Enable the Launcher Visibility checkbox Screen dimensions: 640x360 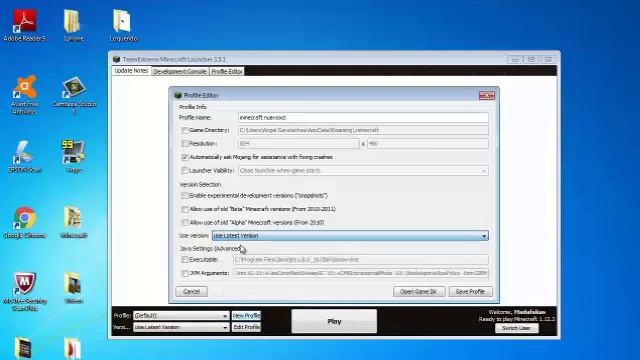point(184,171)
